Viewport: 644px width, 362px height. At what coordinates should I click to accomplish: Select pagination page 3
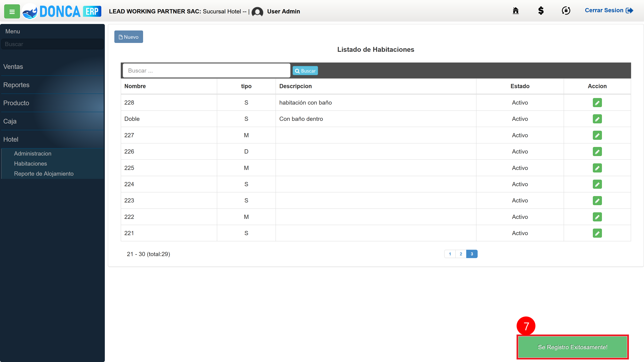coord(472,254)
